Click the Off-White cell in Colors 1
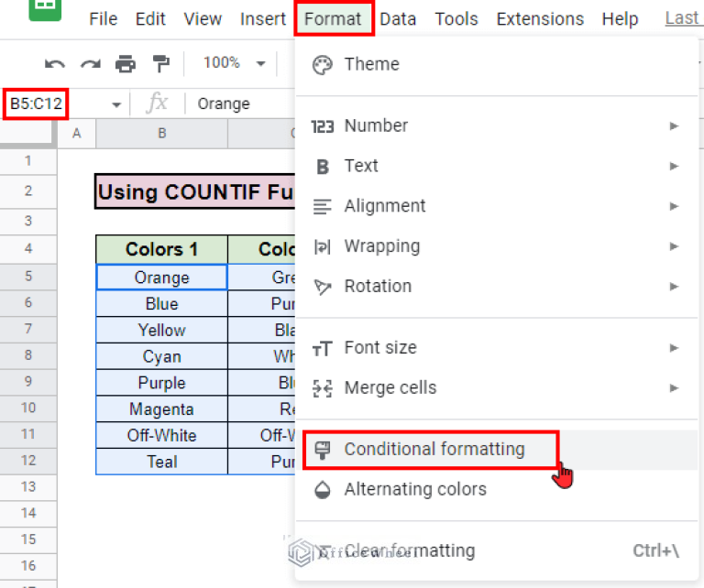 [x=161, y=436]
